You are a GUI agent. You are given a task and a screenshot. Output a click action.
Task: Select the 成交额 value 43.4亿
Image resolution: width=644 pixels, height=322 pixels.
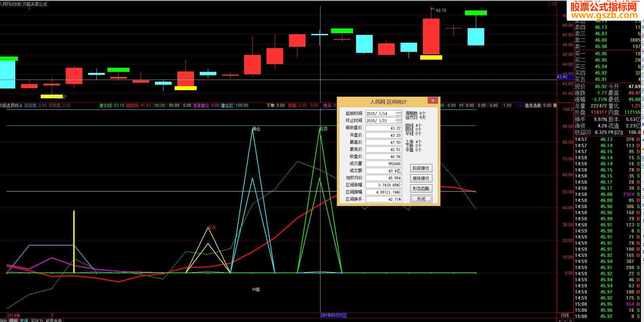384,171
